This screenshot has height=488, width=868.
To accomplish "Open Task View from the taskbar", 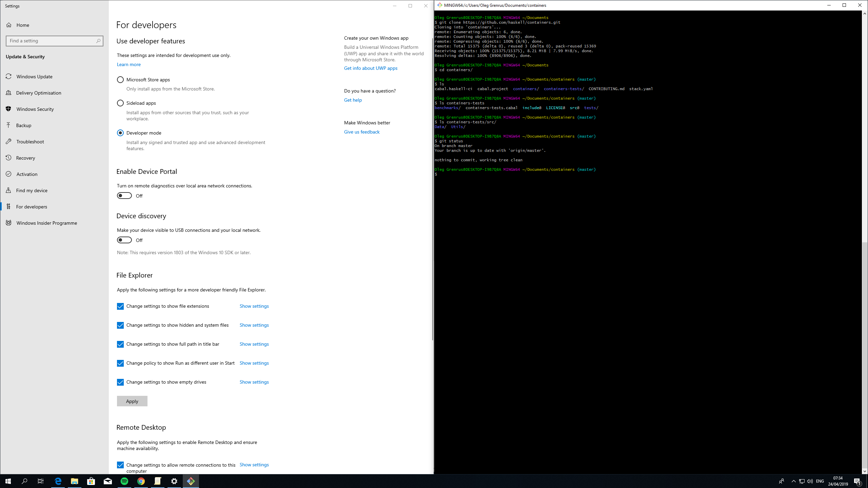I will (40, 481).
